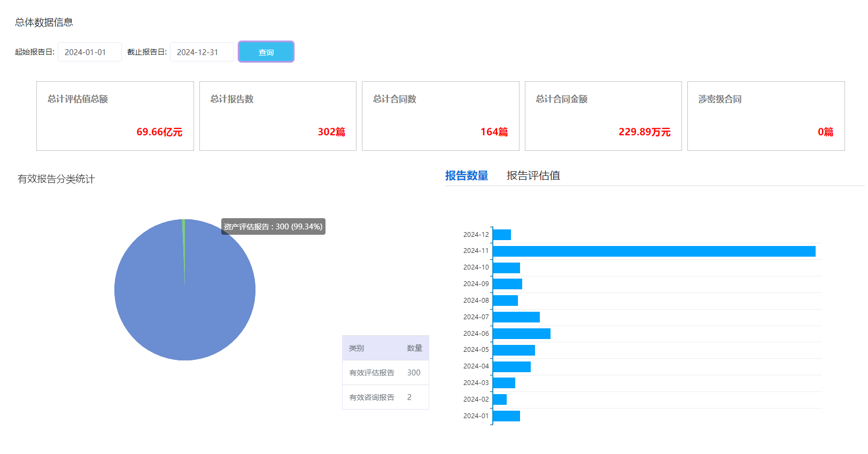The height and width of the screenshot is (454, 868).
Task: Switch to the 报告评估值 tab
Action: (533, 175)
